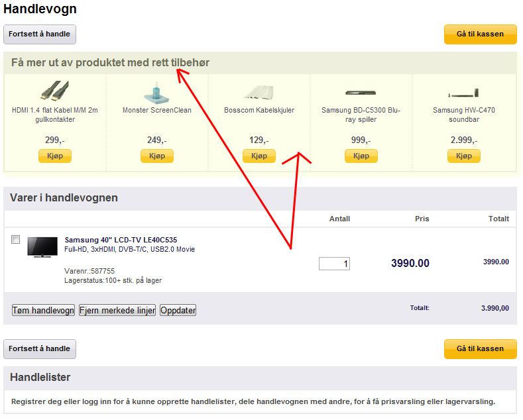Click Tøm handlevogn button
The height and width of the screenshot is (420, 523).
click(x=43, y=310)
